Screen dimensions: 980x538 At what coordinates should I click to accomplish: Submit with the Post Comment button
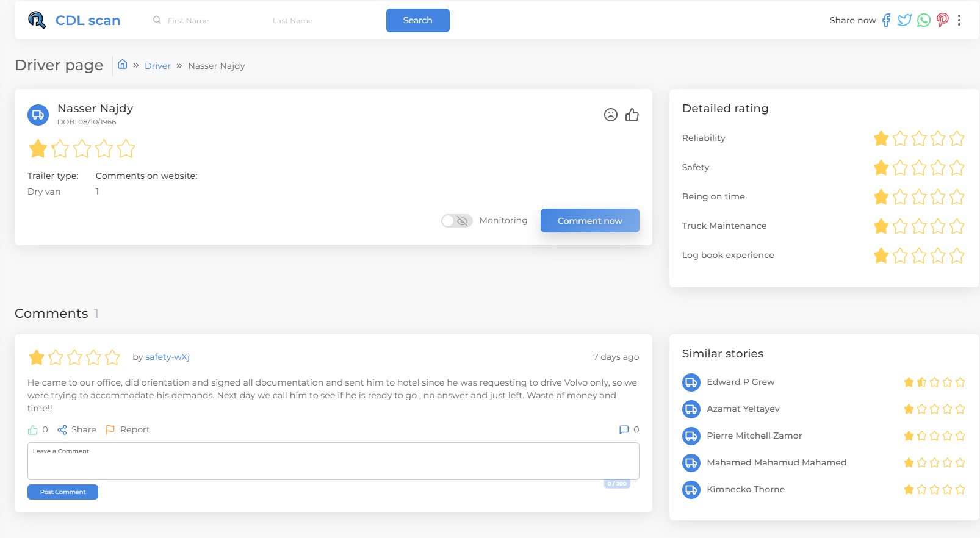(63, 492)
